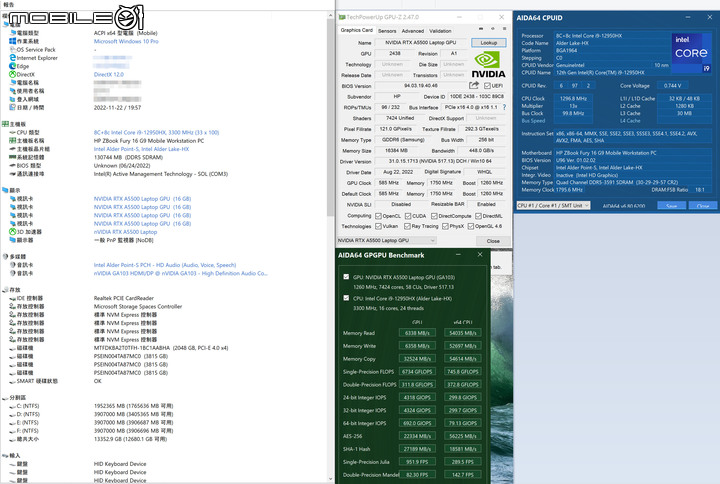Toggle the Ray Tracing checkbox
720x484 pixels.
[x=407, y=226]
